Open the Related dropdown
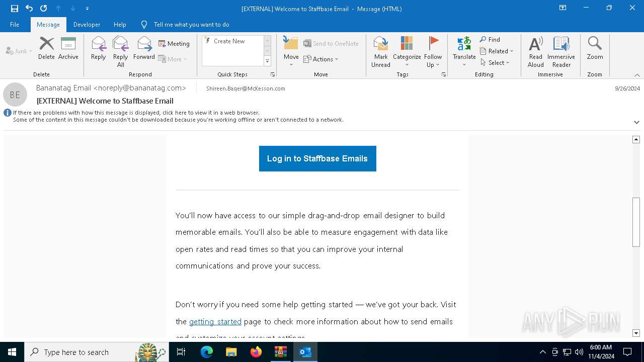644x362 pixels. click(x=497, y=51)
